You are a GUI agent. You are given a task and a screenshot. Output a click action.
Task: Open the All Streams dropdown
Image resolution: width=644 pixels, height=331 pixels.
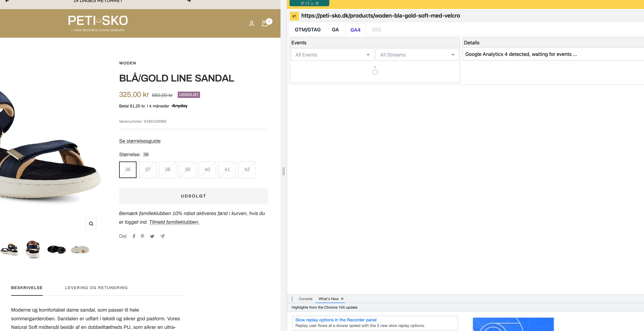[417, 55]
